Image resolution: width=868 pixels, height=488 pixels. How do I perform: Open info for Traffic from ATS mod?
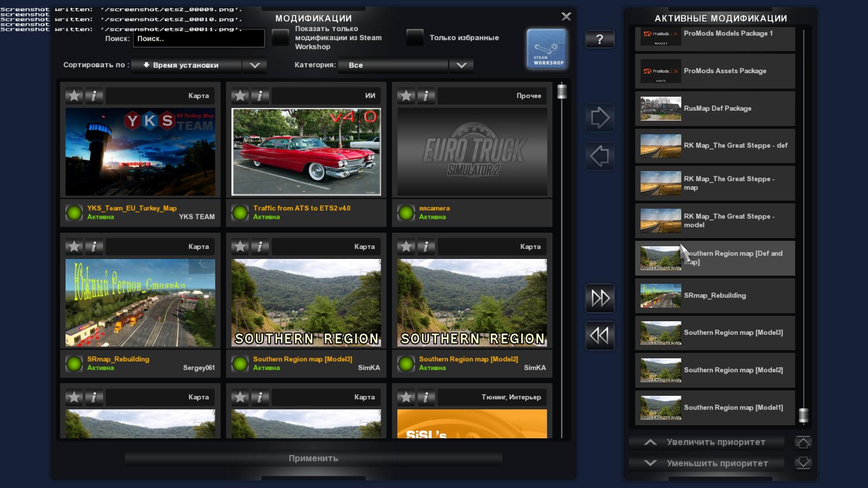[x=260, y=96]
